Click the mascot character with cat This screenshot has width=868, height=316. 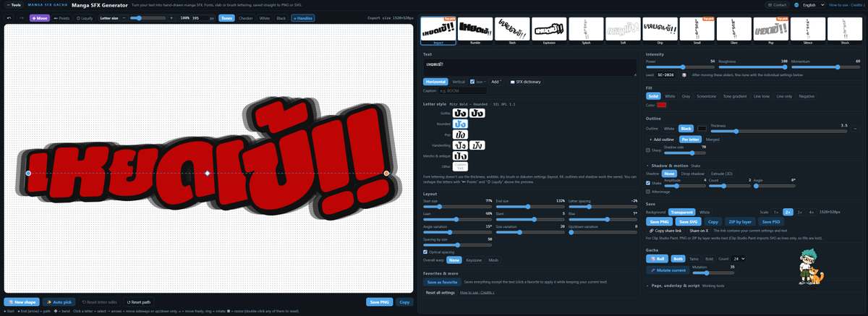[x=810, y=265]
